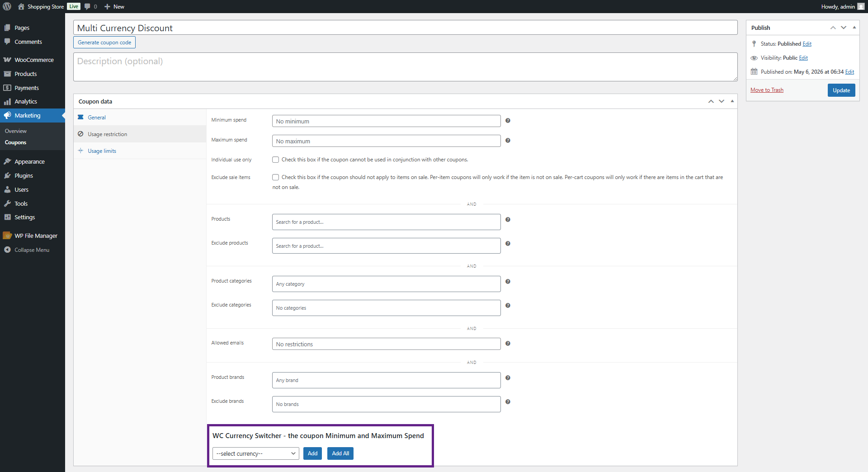
Task: Click the Appearance paintbrush icon
Action: (x=7, y=161)
